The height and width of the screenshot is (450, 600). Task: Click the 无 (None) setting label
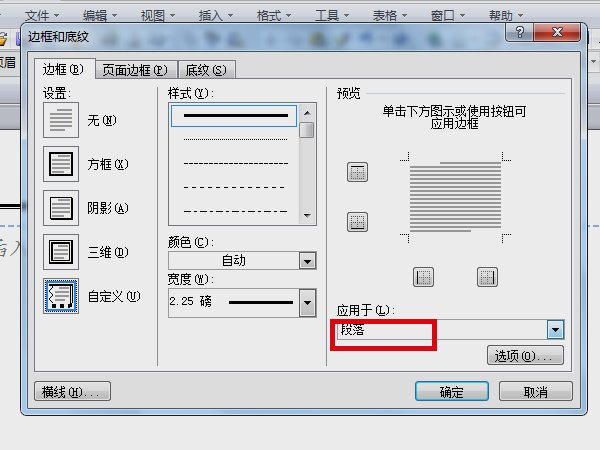pyautogui.click(x=102, y=120)
